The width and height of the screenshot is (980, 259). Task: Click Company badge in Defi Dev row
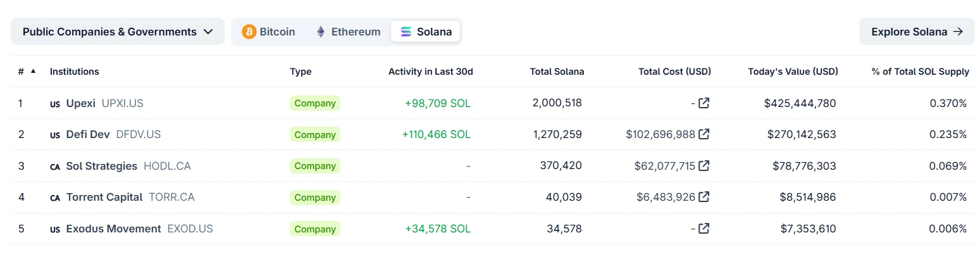(x=315, y=134)
